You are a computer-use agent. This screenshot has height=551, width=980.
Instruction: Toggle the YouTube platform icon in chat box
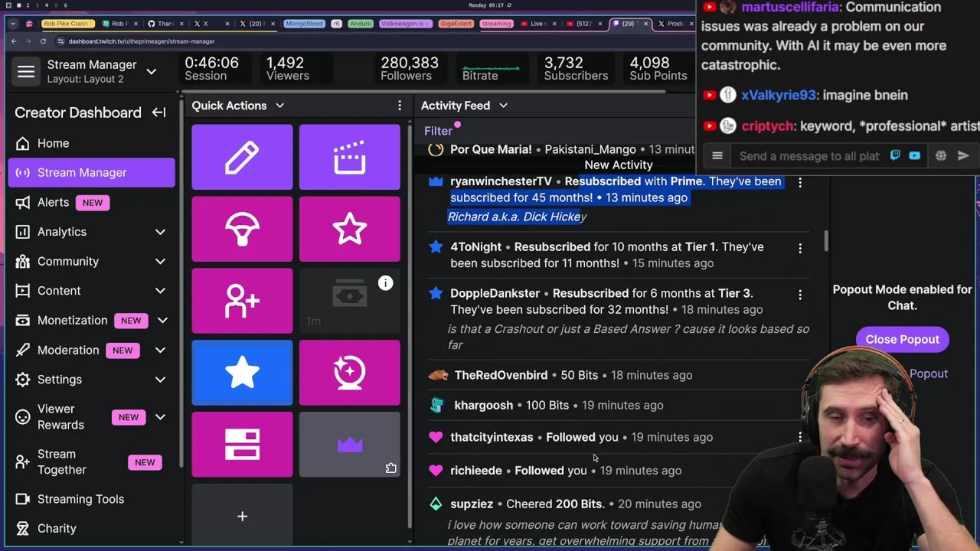(x=914, y=156)
